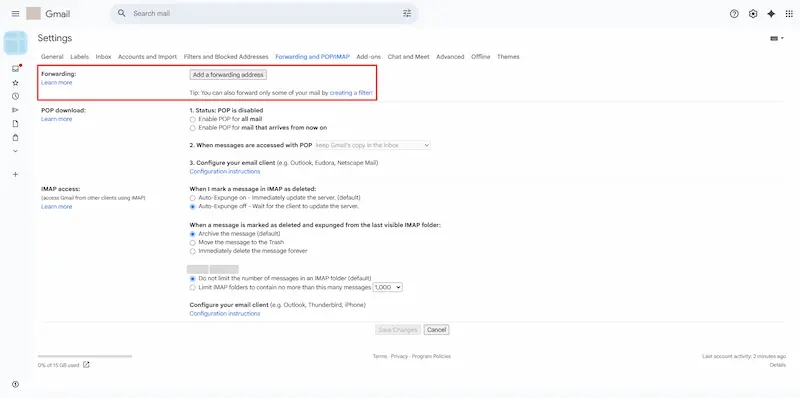The image size is (800, 398).
Task: Click the search magnifier icon
Action: click(x=121, y=13)
